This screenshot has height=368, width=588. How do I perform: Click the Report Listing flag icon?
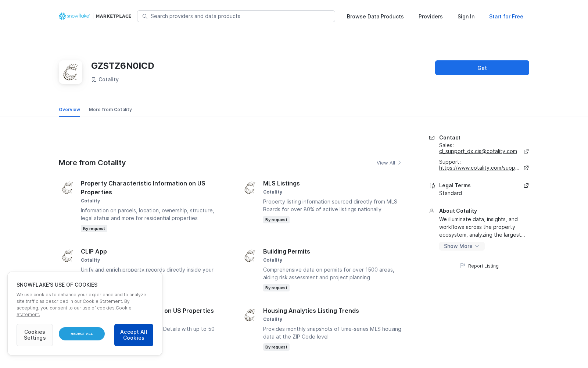(x=463, y=265)
